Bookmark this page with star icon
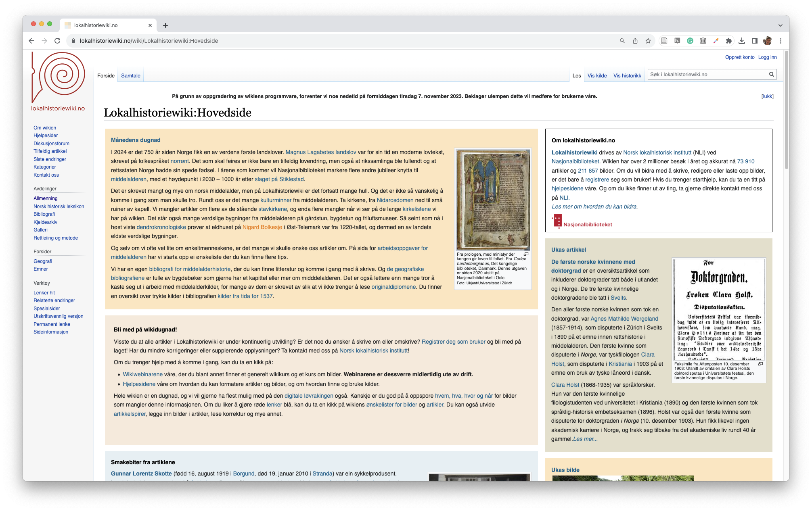The width and height of the screenshot is (812, 511). [x=648, y=41]
